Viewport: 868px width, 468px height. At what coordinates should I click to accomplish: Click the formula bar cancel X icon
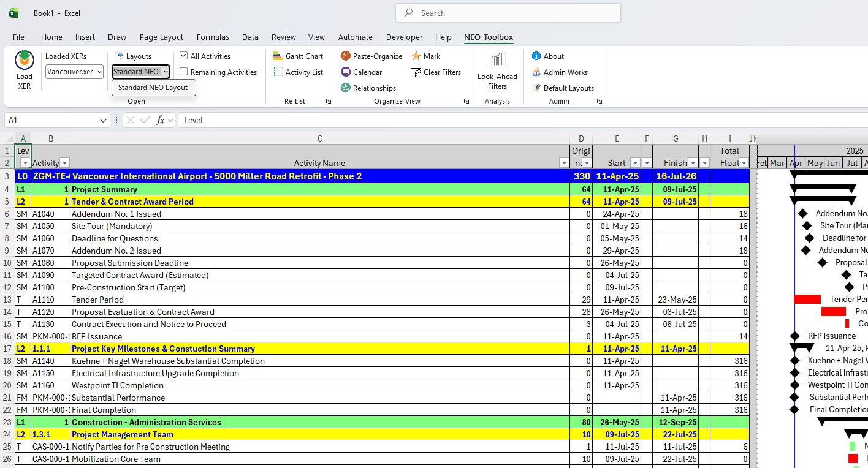pos(130,120)
